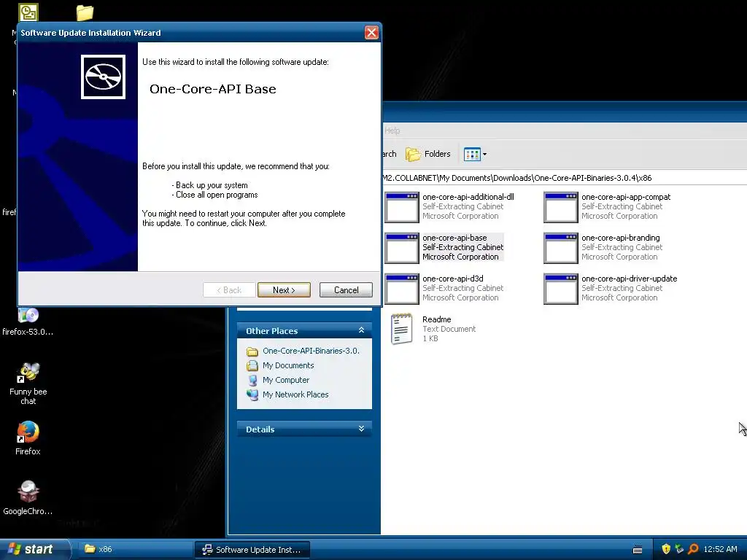The width and height of the screenshot is (747, 560).
Task: Click Cancel in the Software Update wizard
Action: click(346, 290)
